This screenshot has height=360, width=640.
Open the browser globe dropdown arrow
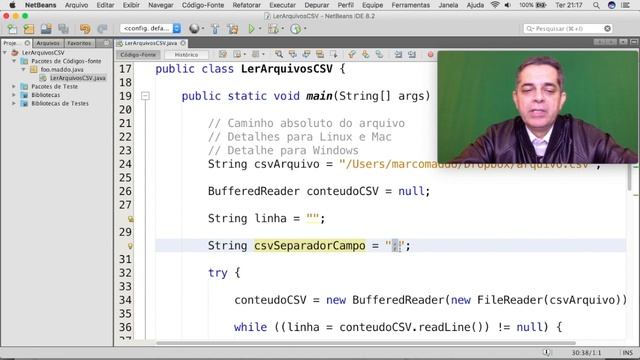coord(203,29)
